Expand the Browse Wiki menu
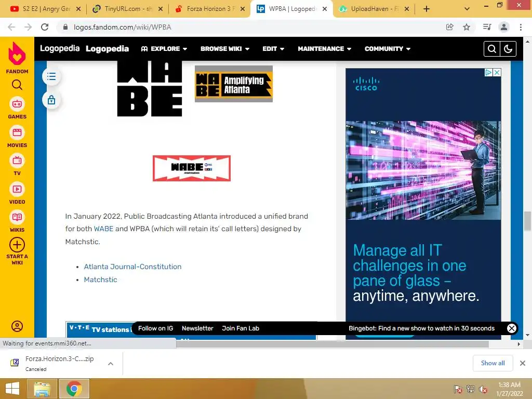The height and width of the screenshot is (399, 532). (x=225, y=49)
